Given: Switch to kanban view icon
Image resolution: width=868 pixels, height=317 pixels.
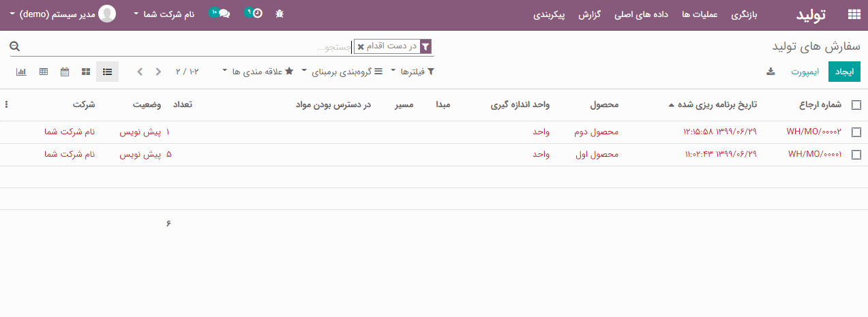Looking at the screenshot, I should click(86, 72).
